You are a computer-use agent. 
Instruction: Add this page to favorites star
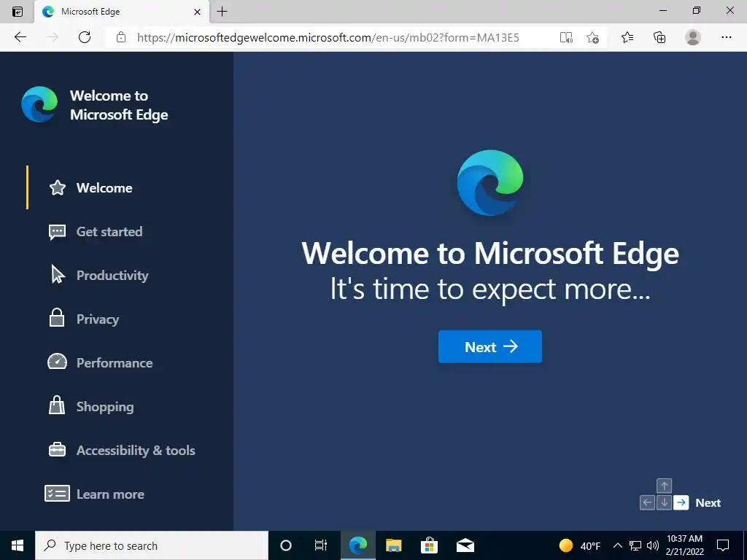592,38
